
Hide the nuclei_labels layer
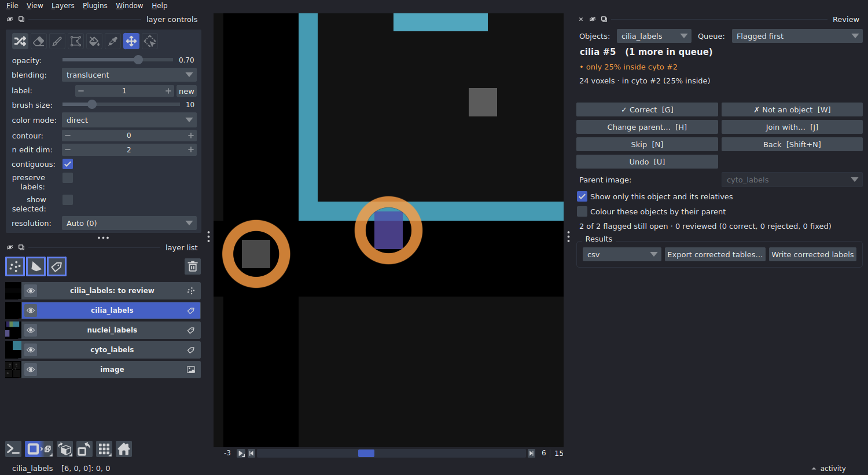point(31,330)
